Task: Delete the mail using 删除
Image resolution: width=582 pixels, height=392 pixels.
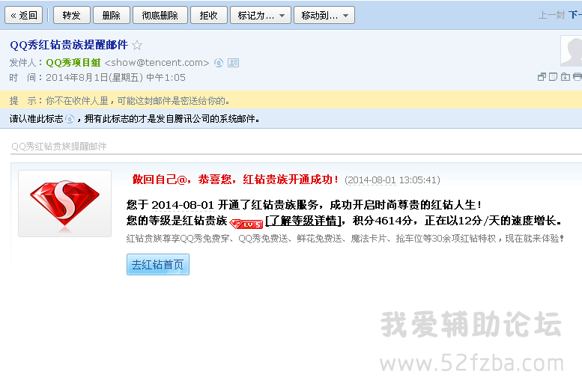Action: [112, 15]
